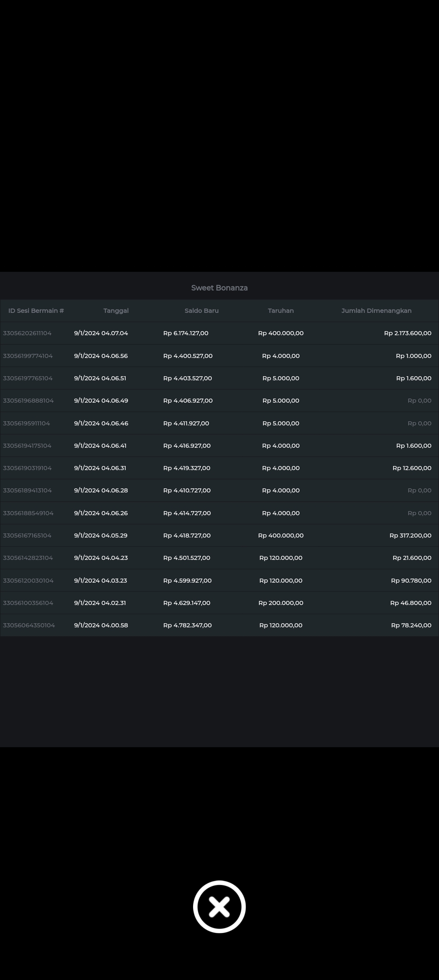
Task: Open session ID 33056199774104
Action: click(x=28, y=356)
